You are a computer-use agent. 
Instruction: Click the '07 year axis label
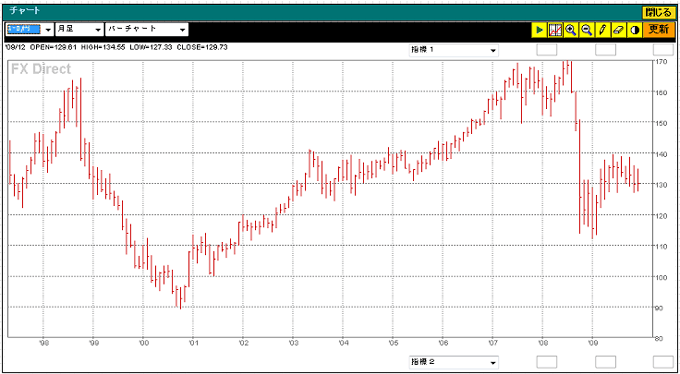(493, 343)
